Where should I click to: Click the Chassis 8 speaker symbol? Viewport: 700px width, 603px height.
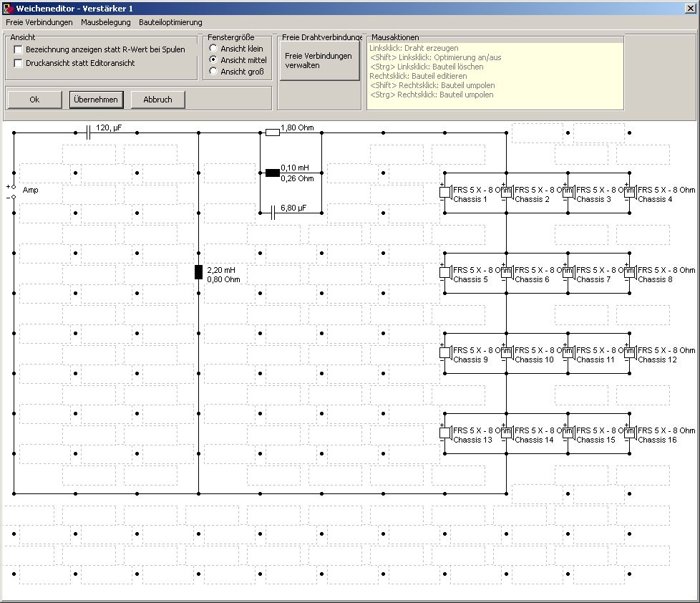631,272
